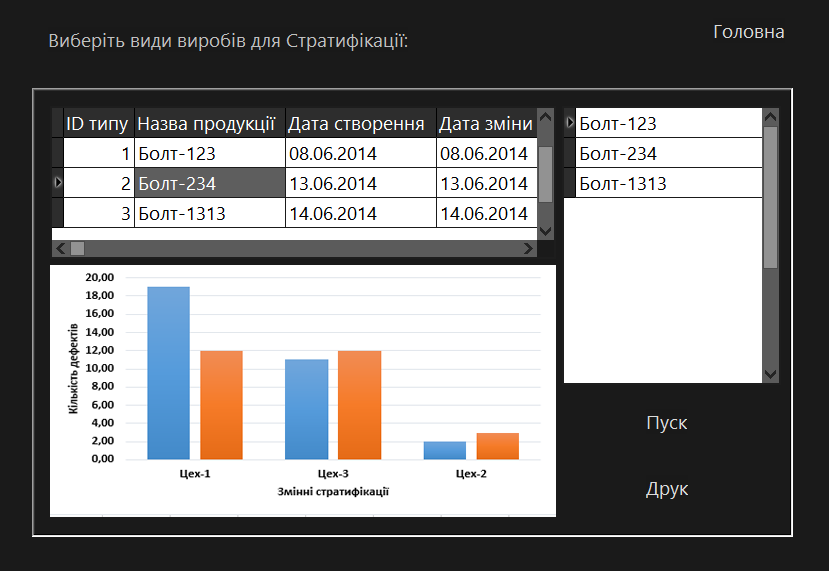Screen dimensions: 829x571
Task: Click ID cell 3 in the table
Action: click(x=99, y=213)
